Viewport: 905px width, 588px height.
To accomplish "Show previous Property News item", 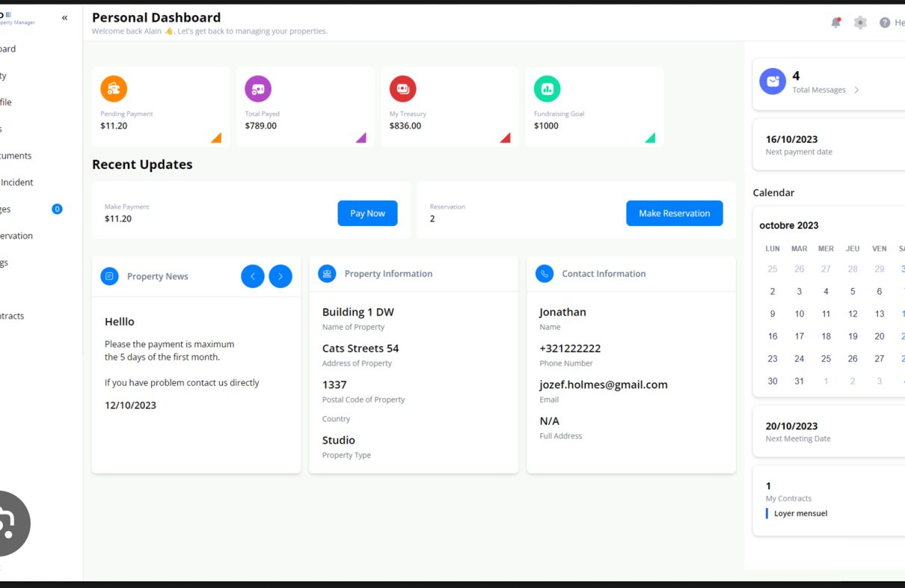I will coord(253,276).
